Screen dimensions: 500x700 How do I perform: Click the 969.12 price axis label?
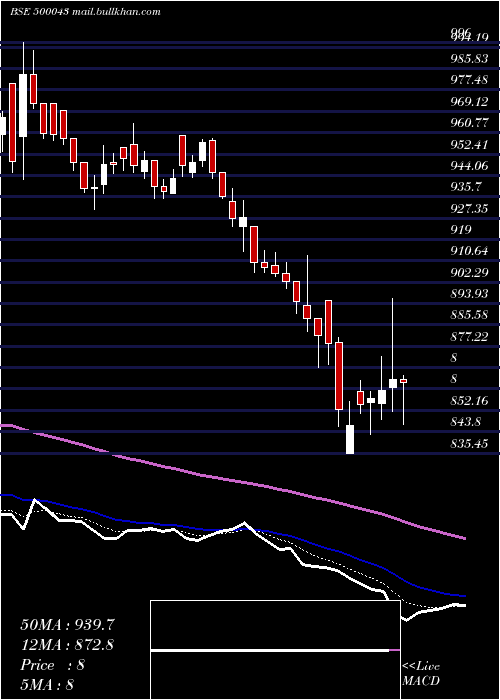tap(469, 101)
